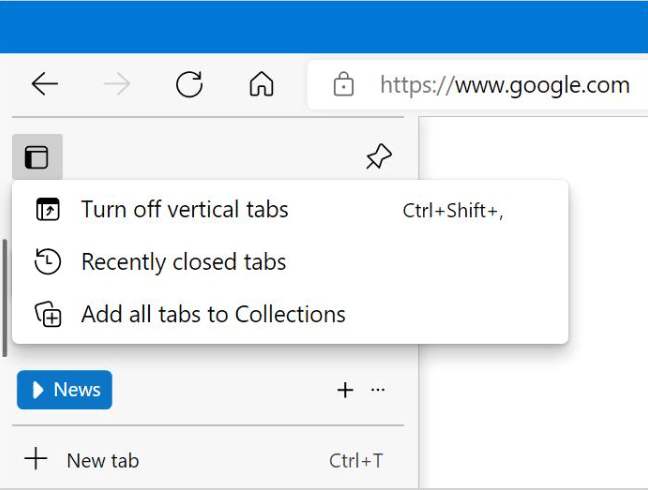Open the home page via the house icon

(262, 84)
